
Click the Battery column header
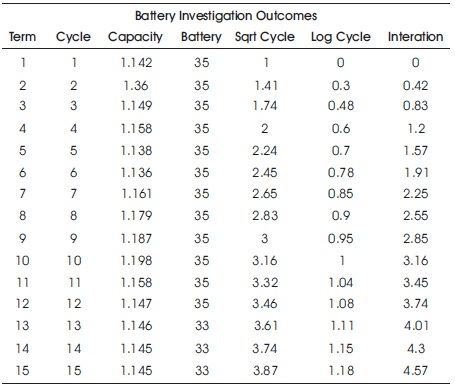[201, 37]
